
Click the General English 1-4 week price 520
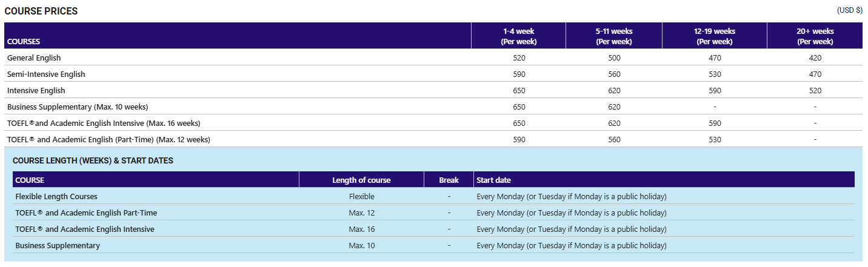point(519,58)
